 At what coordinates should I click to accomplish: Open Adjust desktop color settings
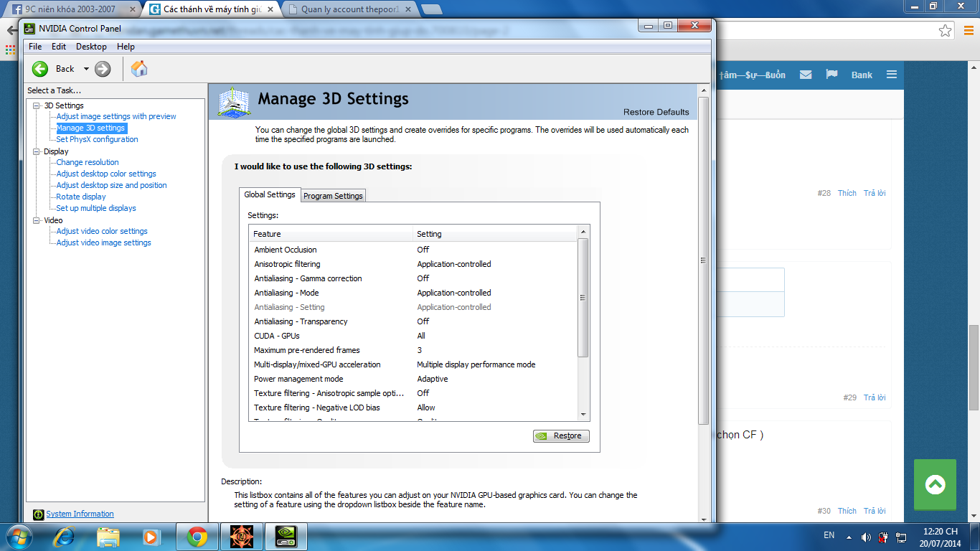(x=106, y=174)
